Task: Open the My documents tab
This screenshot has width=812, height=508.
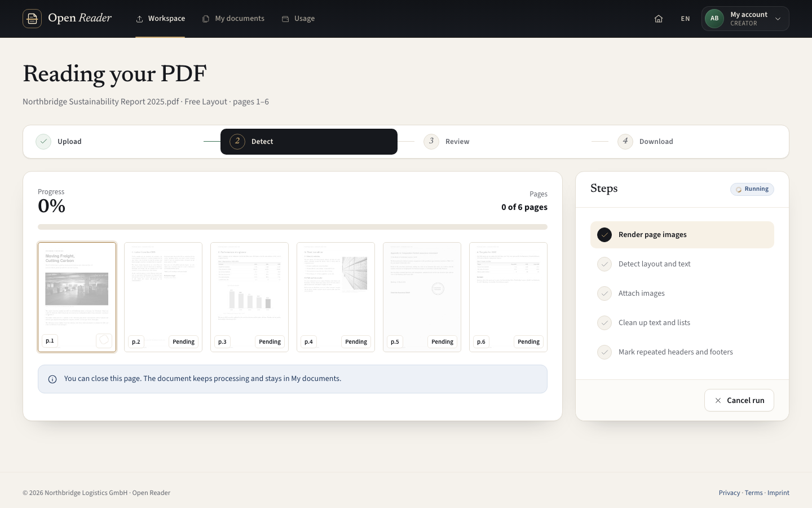Action: click(233, 19)
